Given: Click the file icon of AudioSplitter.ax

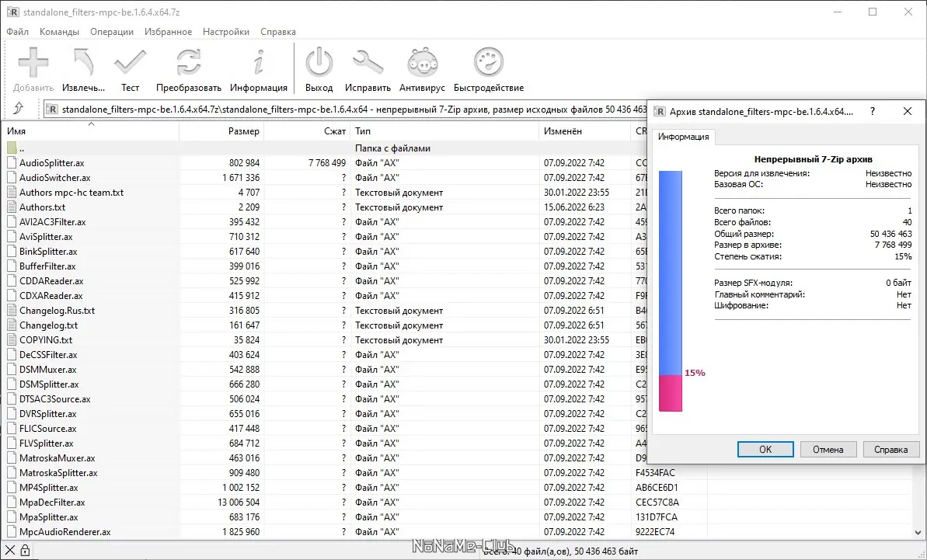Looking at the screenshot, I should point(12,162).
